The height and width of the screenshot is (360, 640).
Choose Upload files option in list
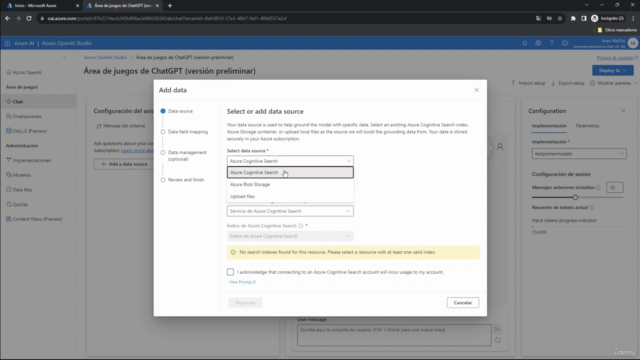290,196
